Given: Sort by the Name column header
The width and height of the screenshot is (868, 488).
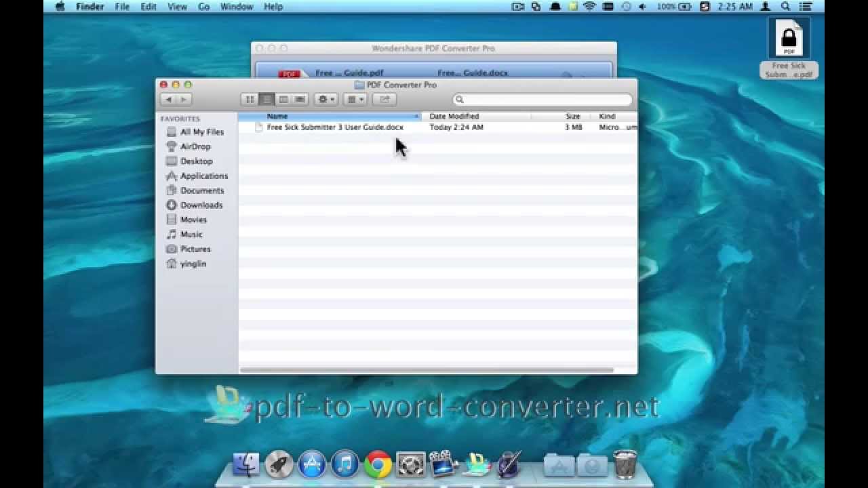Looking at the screenshot, I should [330, 117].
